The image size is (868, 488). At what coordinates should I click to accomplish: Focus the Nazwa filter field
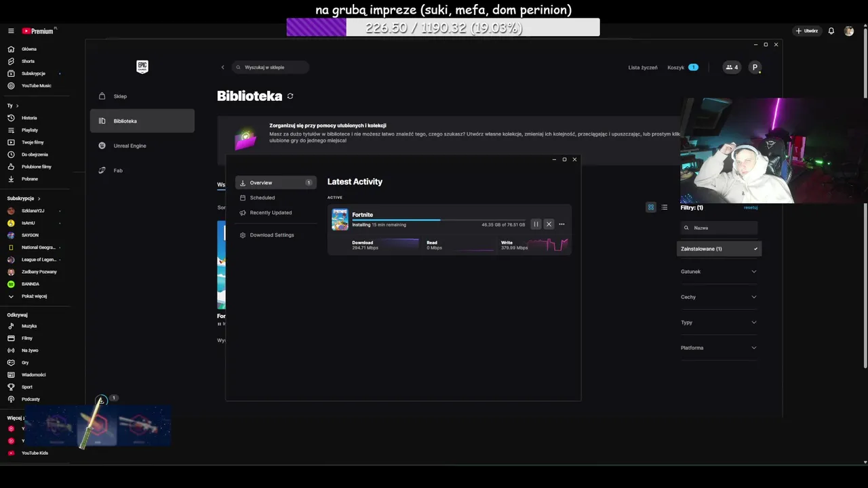coord(719,228)
